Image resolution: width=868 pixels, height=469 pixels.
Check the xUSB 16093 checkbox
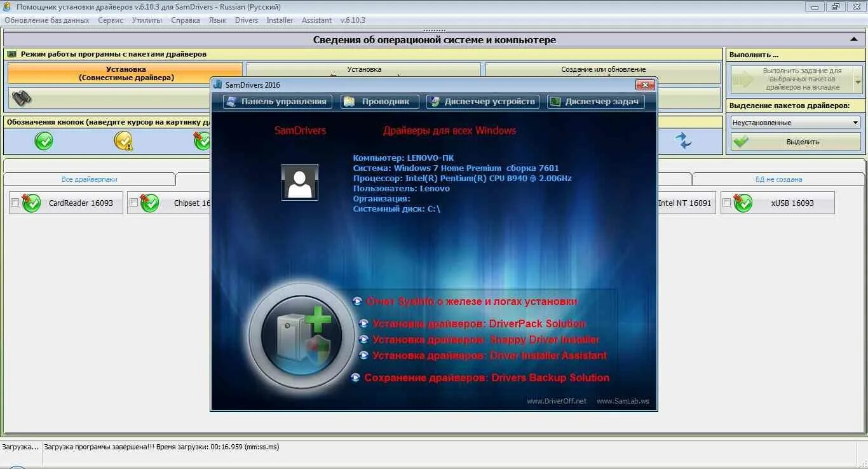pyautogui.click(x=727, y=203)
